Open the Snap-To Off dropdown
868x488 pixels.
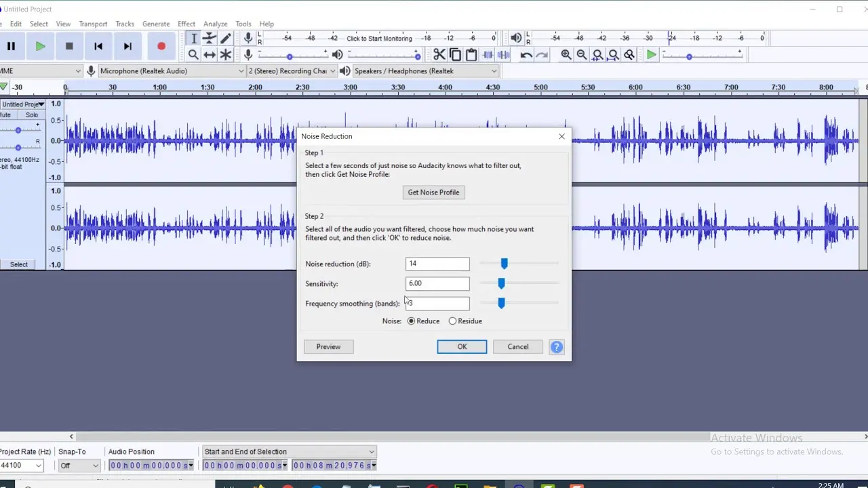tap(79, 466)
